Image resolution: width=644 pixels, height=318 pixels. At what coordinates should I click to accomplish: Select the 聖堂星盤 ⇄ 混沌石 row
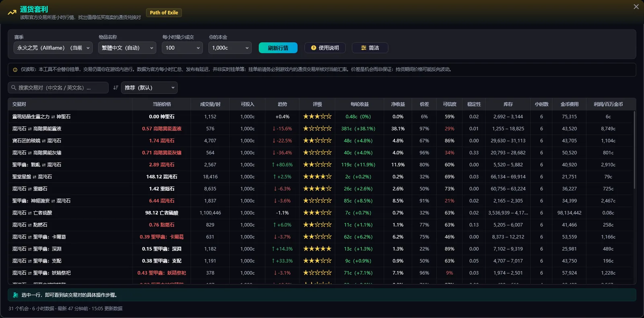point(320,177)
